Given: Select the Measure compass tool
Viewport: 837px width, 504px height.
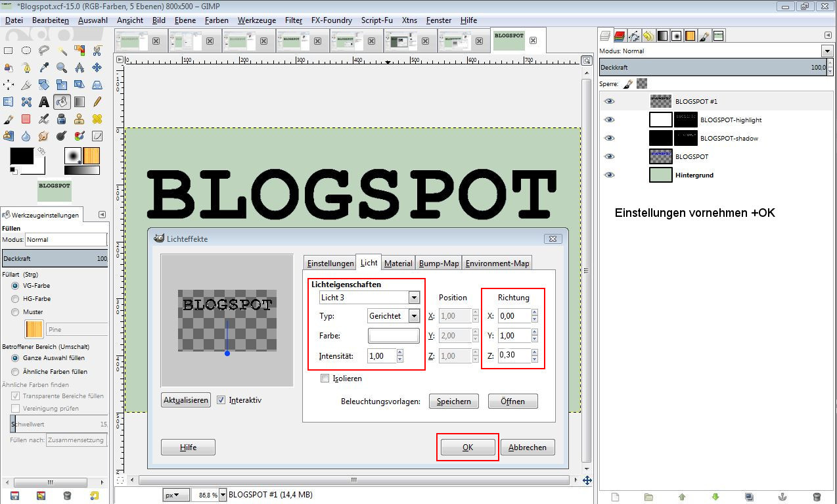Looking at the screenshot, I should (x=79, y=67).
